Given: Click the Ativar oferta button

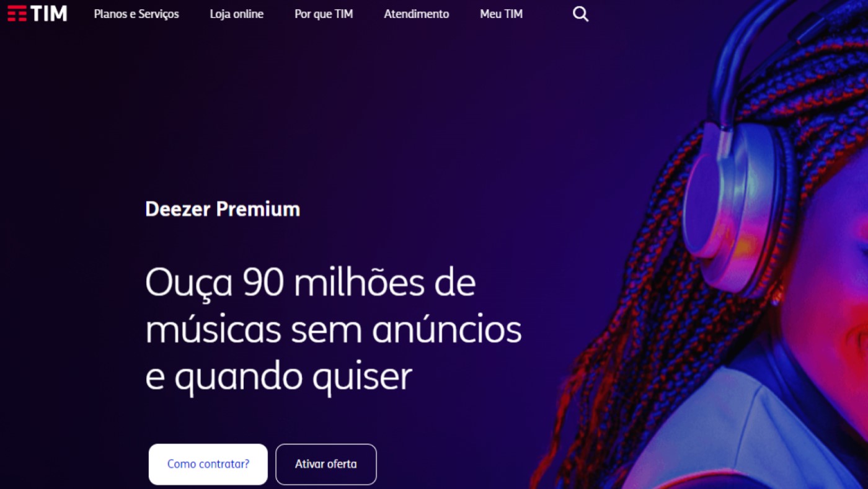Looking at the screenshot, I should pos(326,464).
